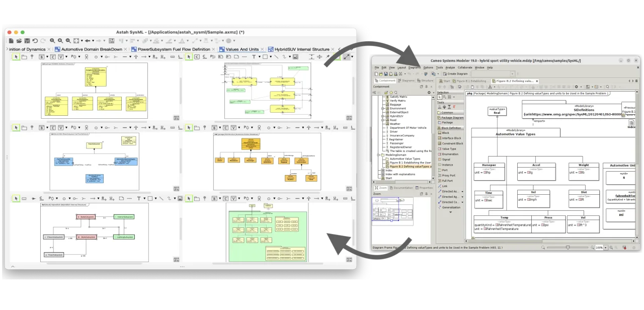This screenshot has height=310, width=644.
Task: Pick Interface Block in the palette
Action: (449, 138)
